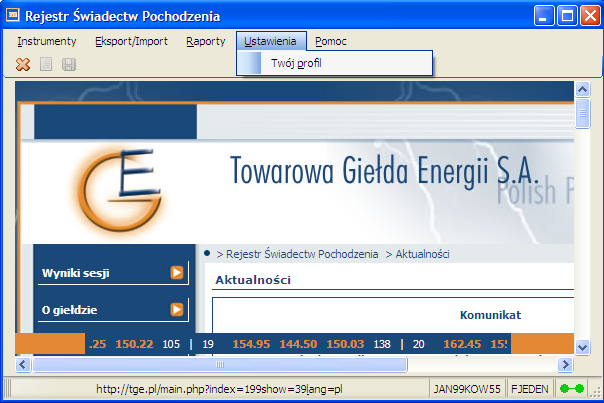Maximize the Rejestr Świadectw Pochodzenia window
The height and width of the screenshot is (403, 604).
point(567,16)
